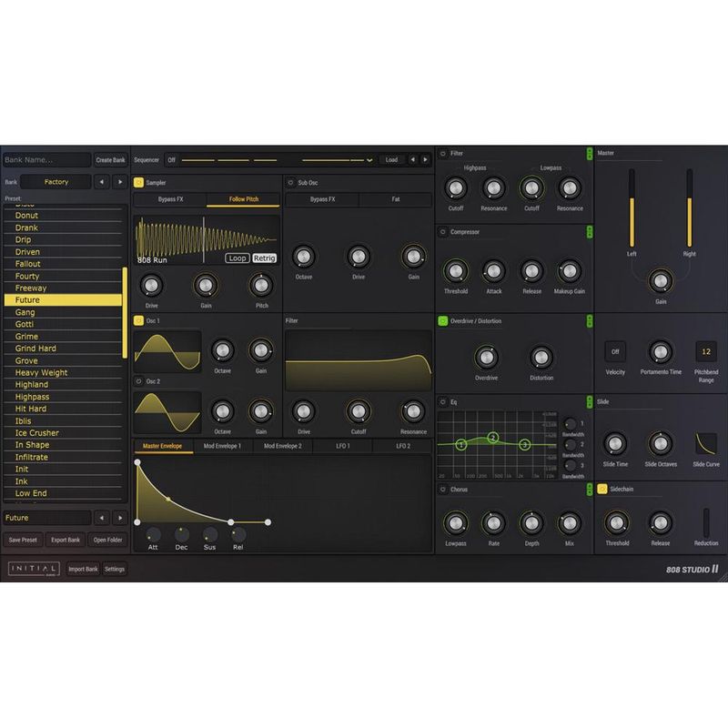Toggle the Velocity Off button
This screenshot has height=728, width=728.
pyautogui.click(x=615, y=351)
